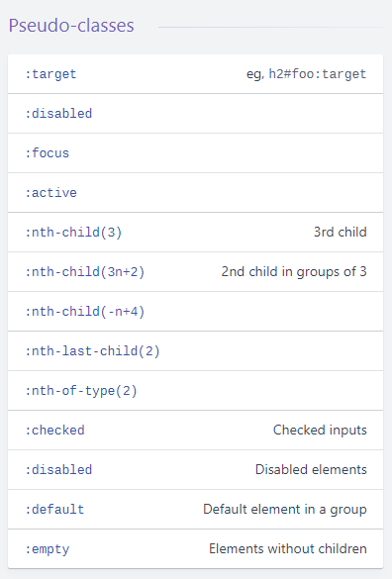This screenshot has width=392, height=579.
Task: Select the :nth-child(3n+2) selector code
Action: (84, 272)
